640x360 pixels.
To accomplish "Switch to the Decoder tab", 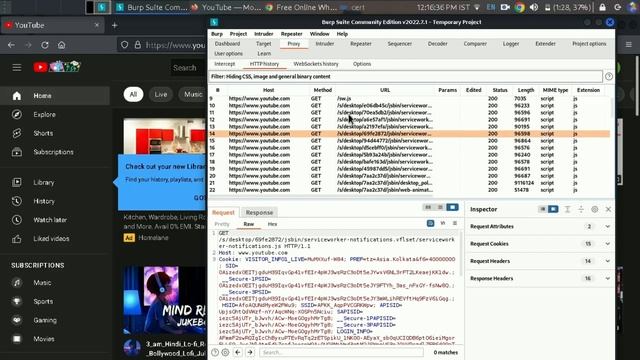I will [x=438, y=44].
